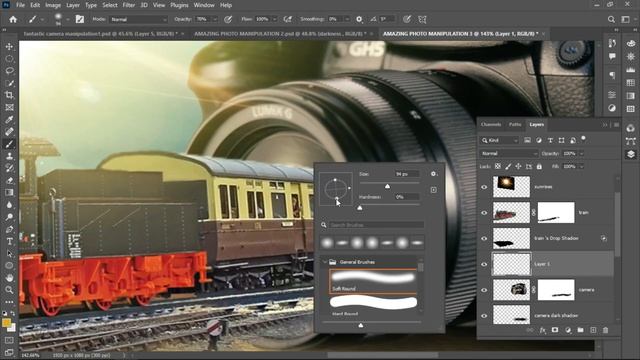This screenshot has height=360, width=640.
Task: Go to the Home screen icon
Action: tap(13, 19)
